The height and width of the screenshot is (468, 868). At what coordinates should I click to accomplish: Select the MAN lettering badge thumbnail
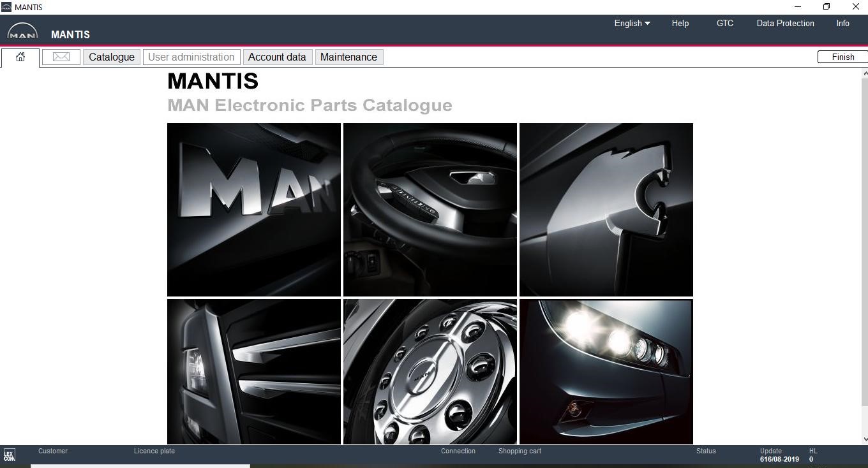pyautogui.click(x=254, y=210)
